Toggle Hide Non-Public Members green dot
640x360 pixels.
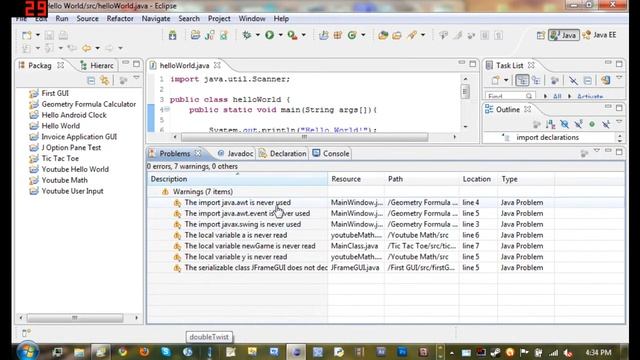[592, 124]
